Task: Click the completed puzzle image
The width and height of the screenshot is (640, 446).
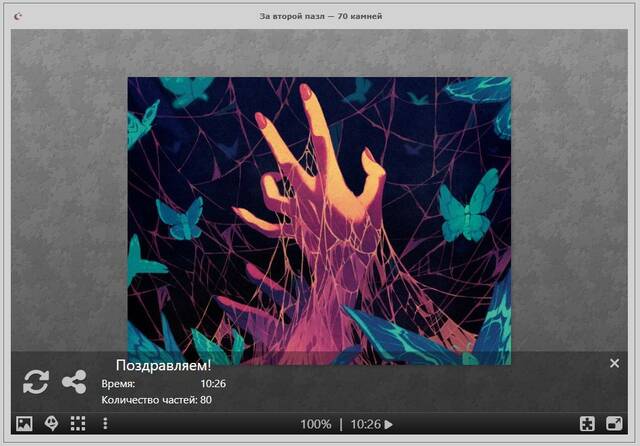Action: point(319,221)
